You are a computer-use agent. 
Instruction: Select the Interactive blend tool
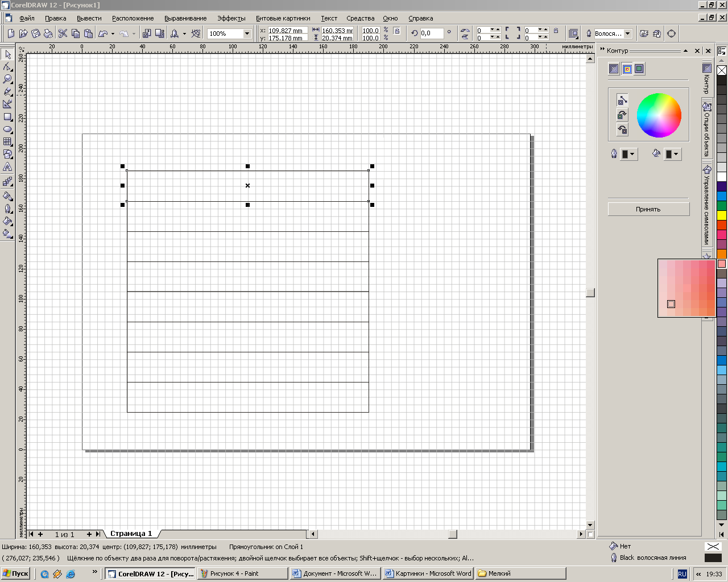pos(7,182)
